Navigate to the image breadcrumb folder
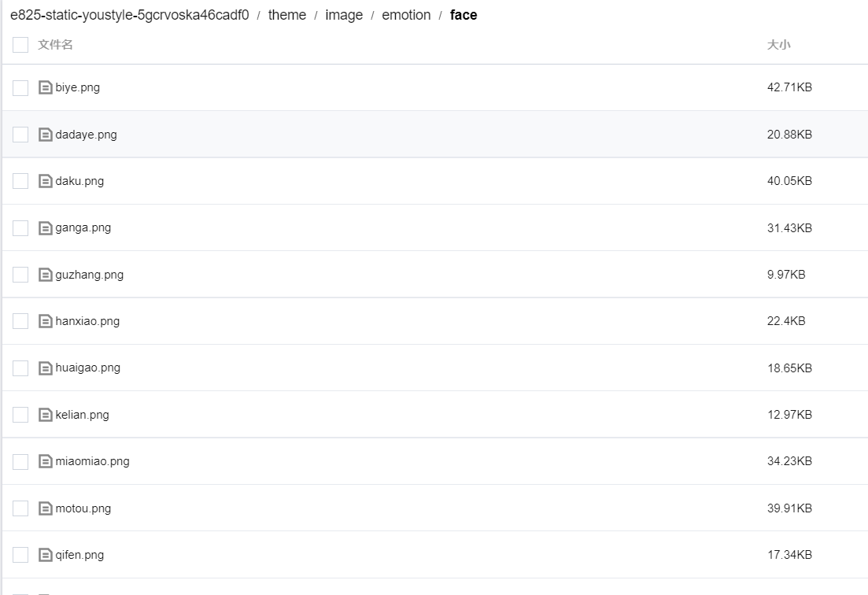 coord(344,15)
